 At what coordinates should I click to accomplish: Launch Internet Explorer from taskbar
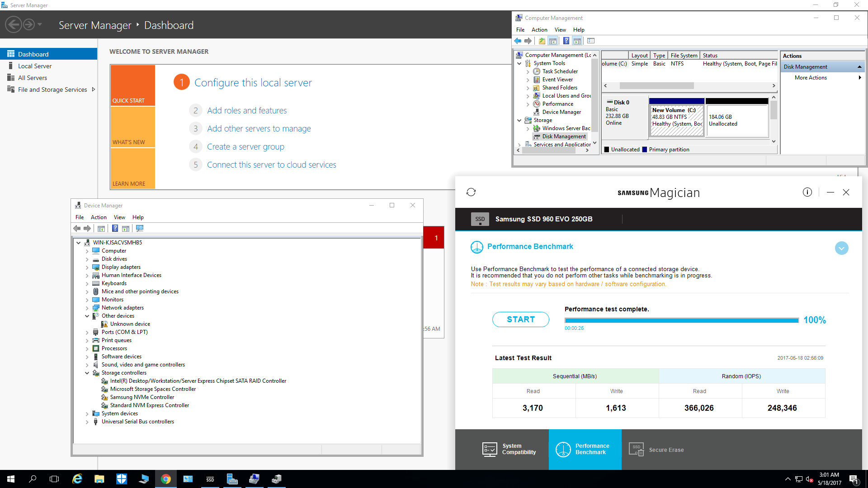click(77, 479)
